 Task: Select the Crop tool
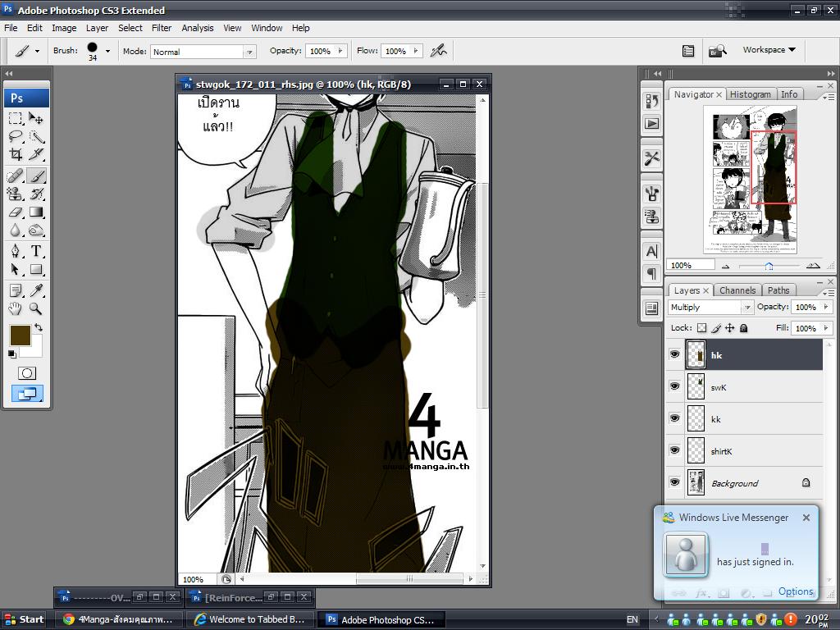[16, 154]
